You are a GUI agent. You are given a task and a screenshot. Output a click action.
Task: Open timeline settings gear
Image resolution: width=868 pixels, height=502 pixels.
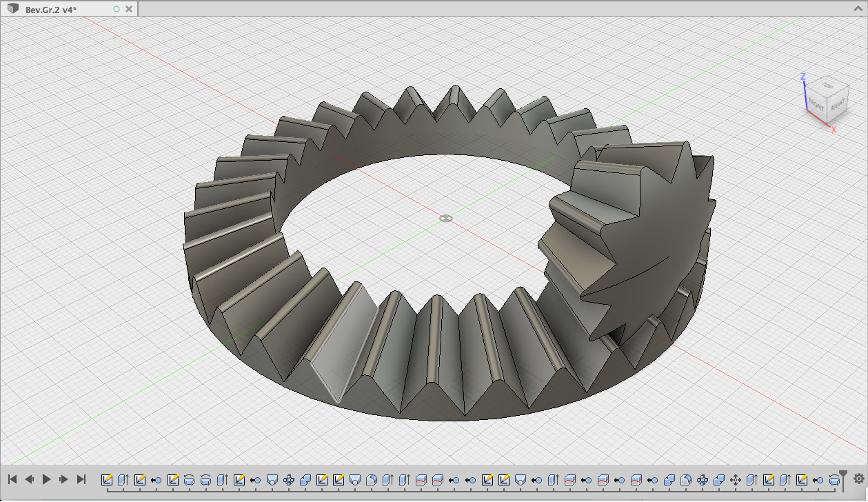click(x=858, y=479)
